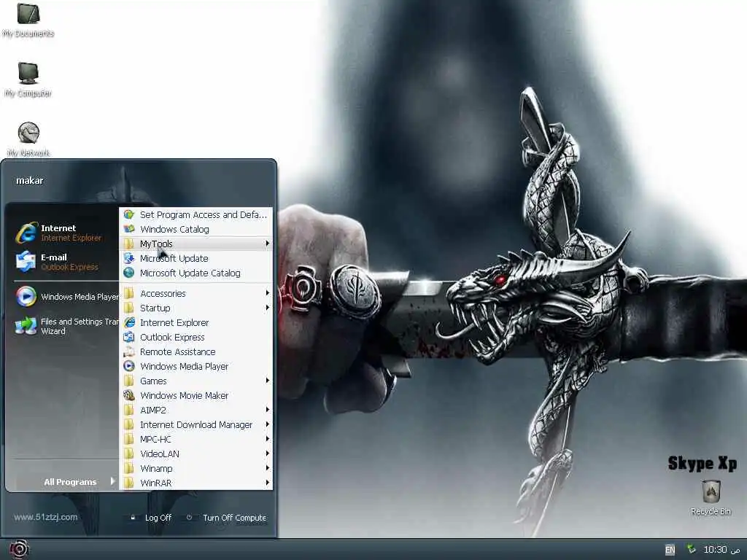
Task: Click the Windows Movie Maker label
Action: (184, 396)
